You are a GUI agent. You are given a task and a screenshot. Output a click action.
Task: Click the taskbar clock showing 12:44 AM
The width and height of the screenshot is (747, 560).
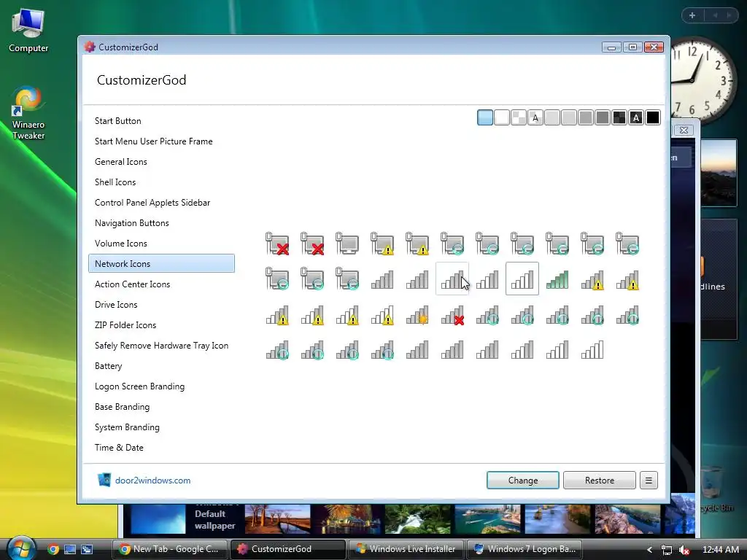tap(720, 550)
